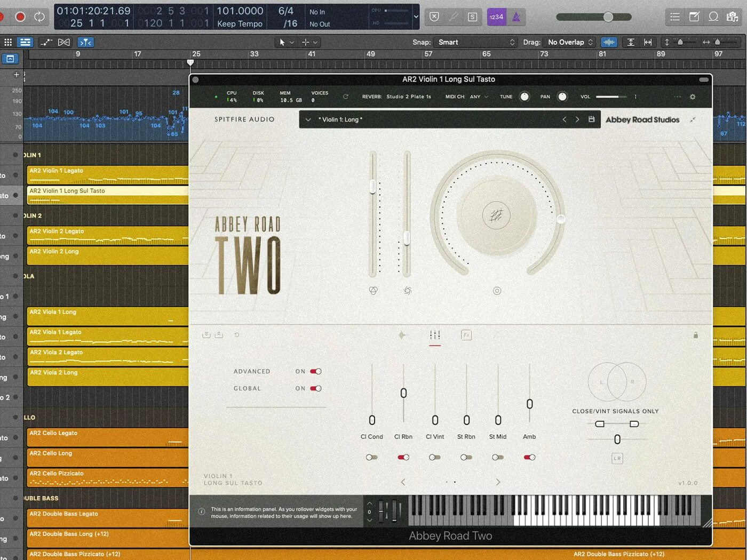Adjust the plugin VOL slider
This screenshot has width=747, height=560.
click(611, 97)
